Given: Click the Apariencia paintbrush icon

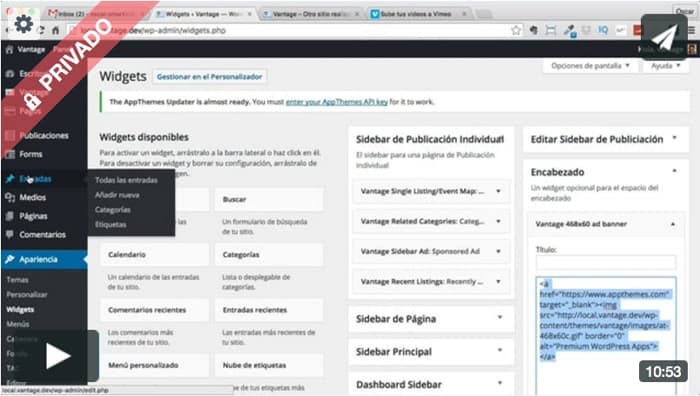Looking at the screenshot, I should click(10, 259).
